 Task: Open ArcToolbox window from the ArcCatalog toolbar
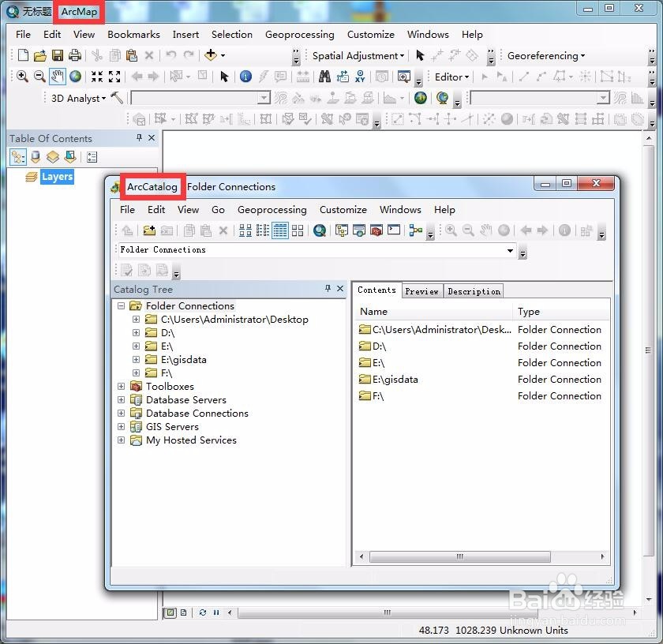pos(376,230)
